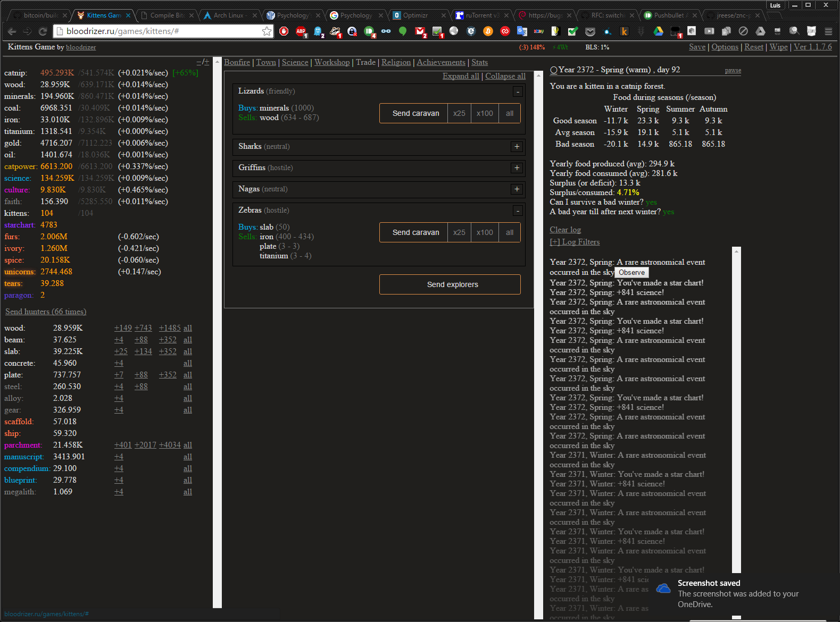This screenshot has height=622, width=840.
Task: Toggle game pause via 'pawse' link
Action: pos(733,71)
